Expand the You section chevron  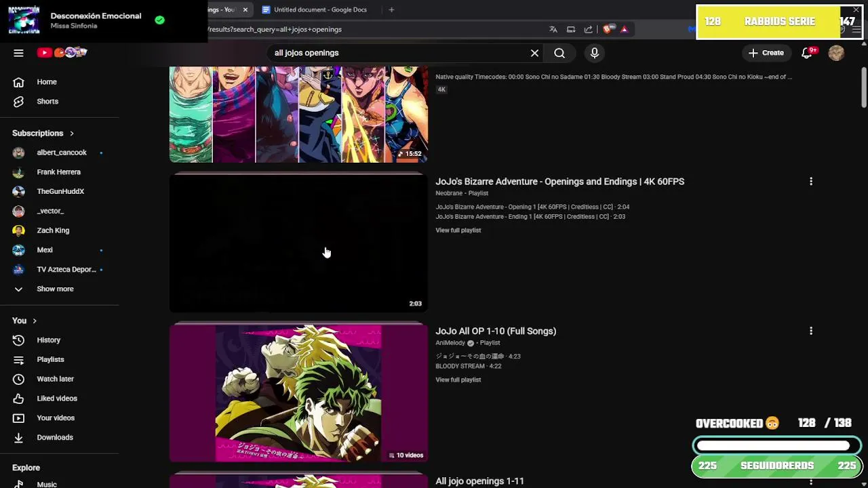pyautogui.click(x=34, y=321)
